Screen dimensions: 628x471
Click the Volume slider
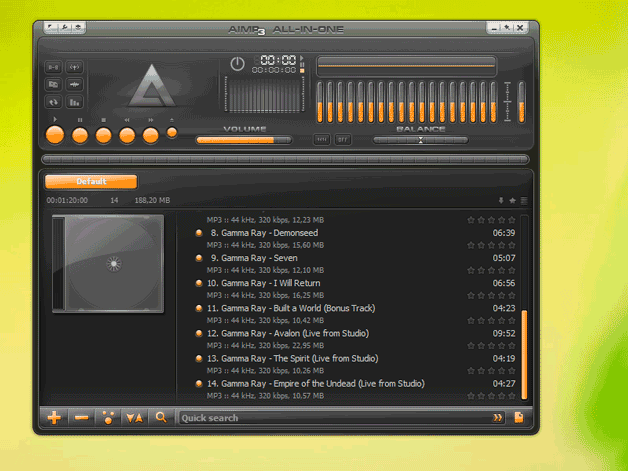(244, 140)
